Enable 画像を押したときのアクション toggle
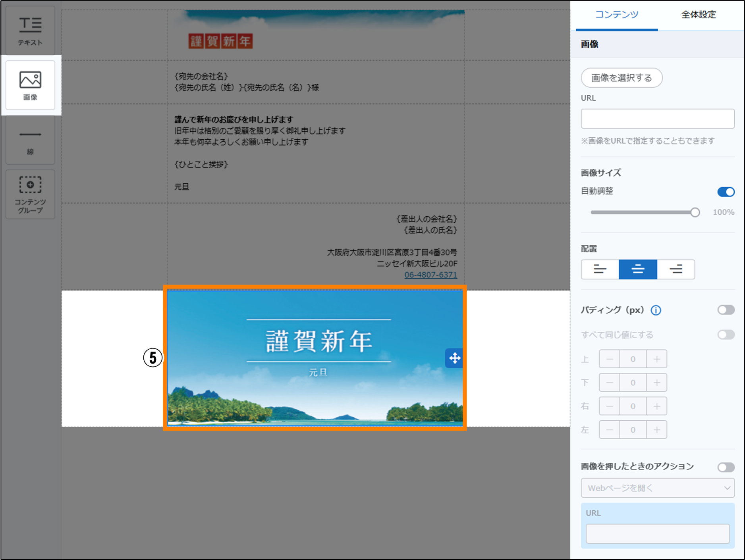 tap(726, 467)
